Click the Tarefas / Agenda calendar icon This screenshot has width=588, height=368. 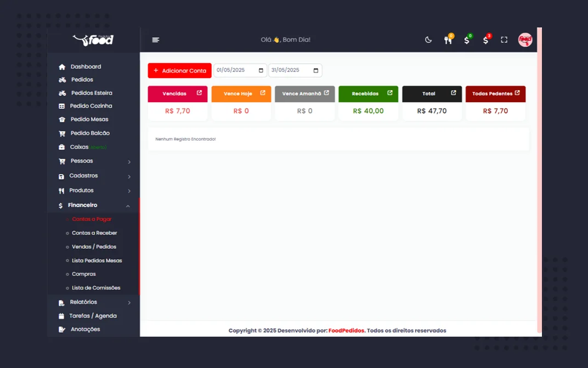(x=61, y=316)
